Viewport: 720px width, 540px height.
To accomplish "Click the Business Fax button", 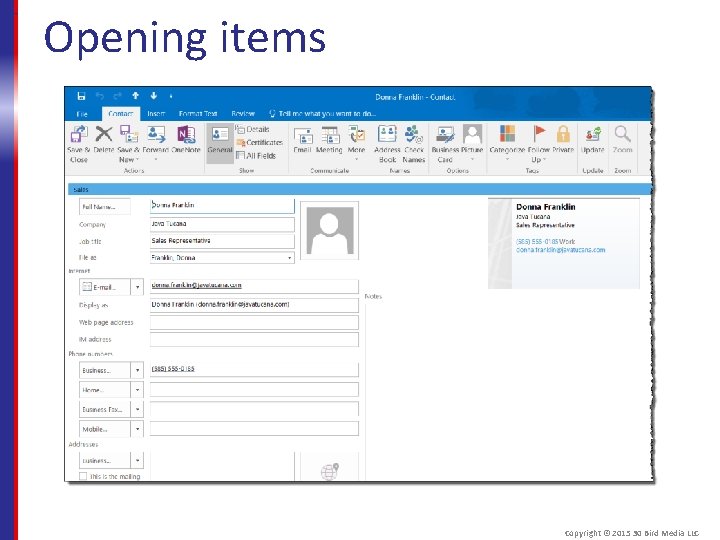I will click(105, 409).
